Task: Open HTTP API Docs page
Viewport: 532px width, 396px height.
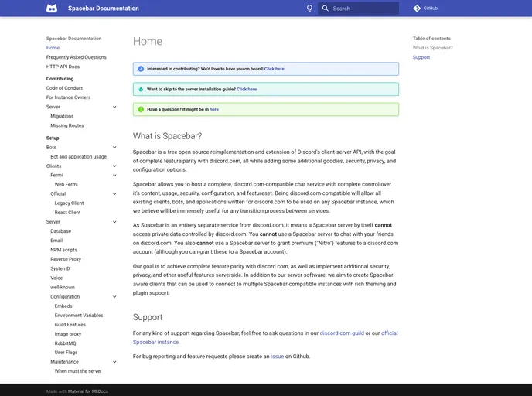Action: coord(63,67)
